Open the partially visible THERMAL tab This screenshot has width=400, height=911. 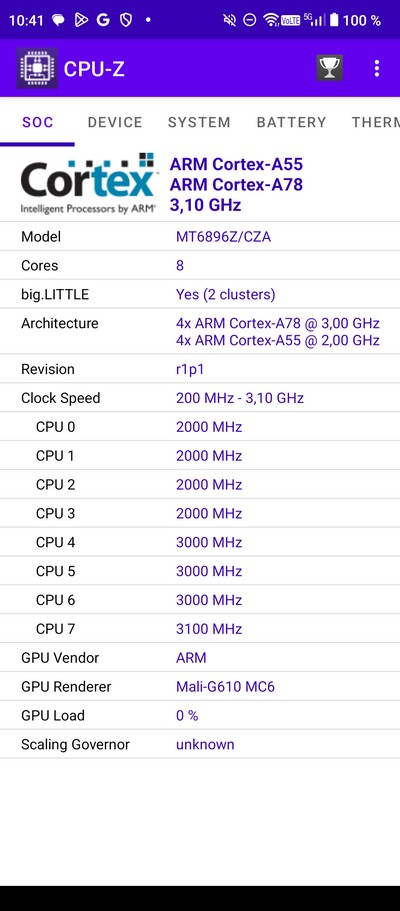click(x=375, y=122)
